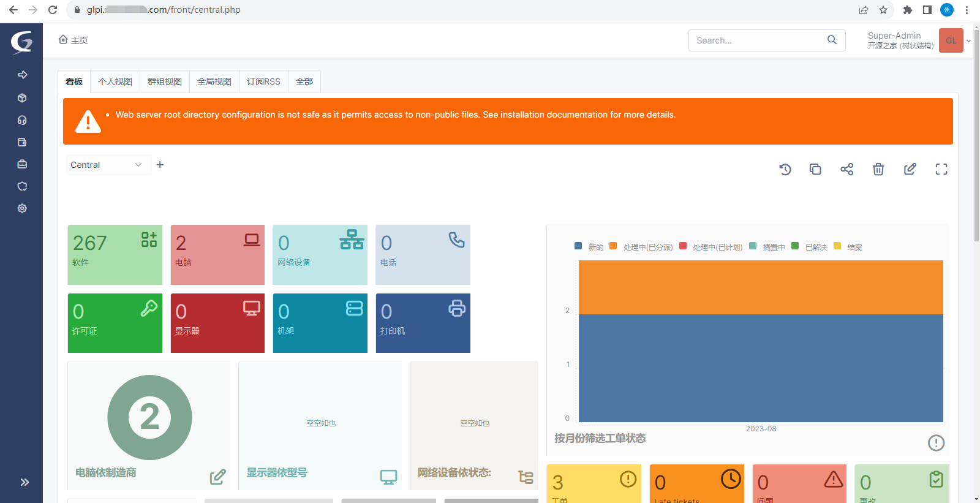Click the GLPI logo in sidebar
Screen dimensions: 980x503
click(x=21, y=42)
